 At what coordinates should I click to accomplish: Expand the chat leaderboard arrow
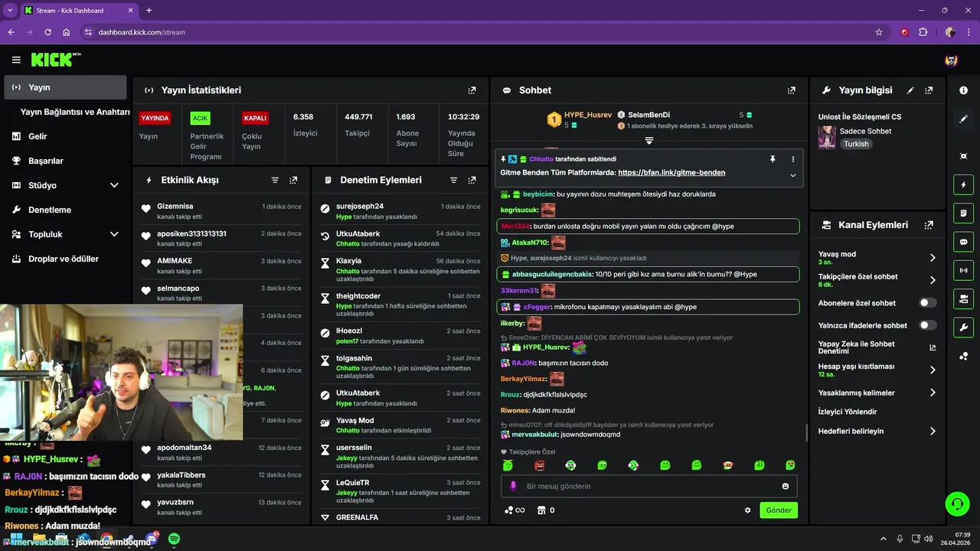[648, 141]
